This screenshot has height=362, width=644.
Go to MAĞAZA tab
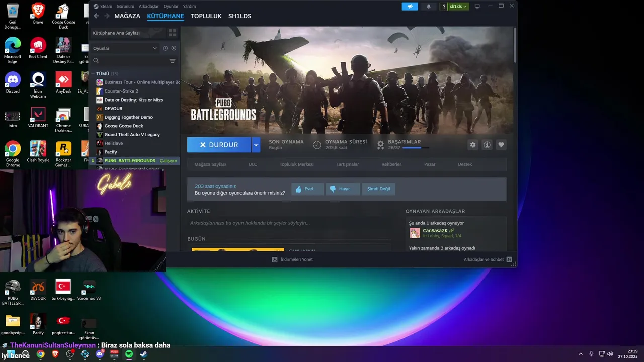(x=127, y=16)
